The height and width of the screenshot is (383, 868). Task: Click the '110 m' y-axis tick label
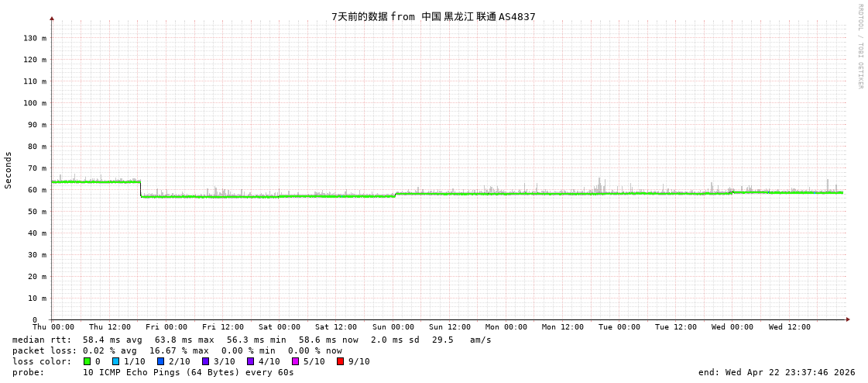tap(35, 81)
